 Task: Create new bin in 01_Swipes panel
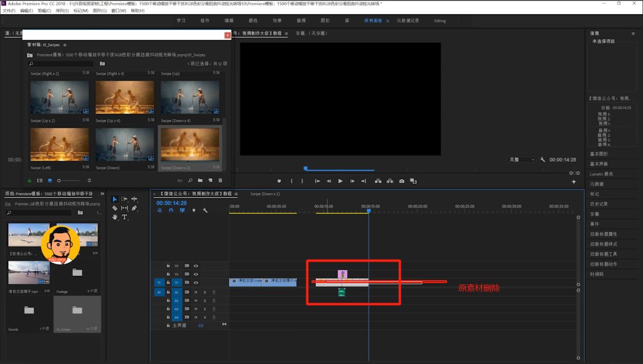[200, 181]
